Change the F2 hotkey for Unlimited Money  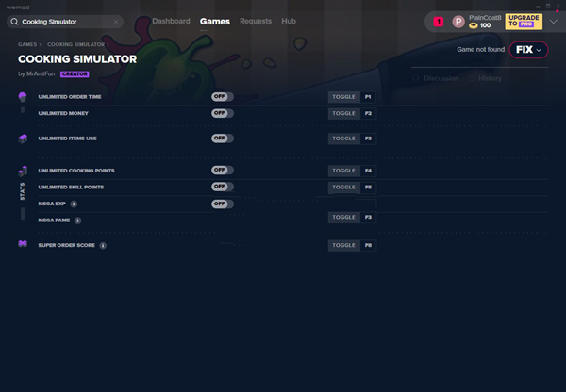tap(368, 114)
